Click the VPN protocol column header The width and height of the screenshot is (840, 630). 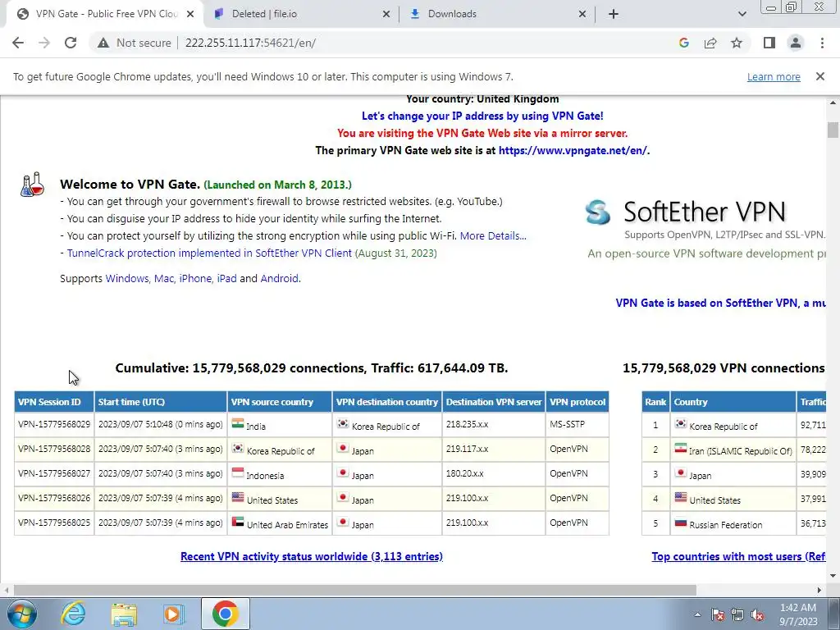coord(577,402)
